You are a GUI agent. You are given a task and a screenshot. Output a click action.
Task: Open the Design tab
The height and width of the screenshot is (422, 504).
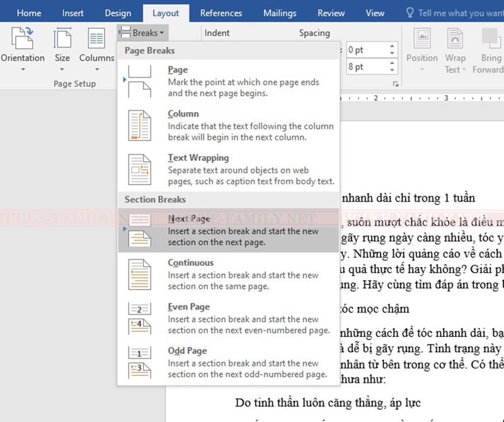pos(118,13)
